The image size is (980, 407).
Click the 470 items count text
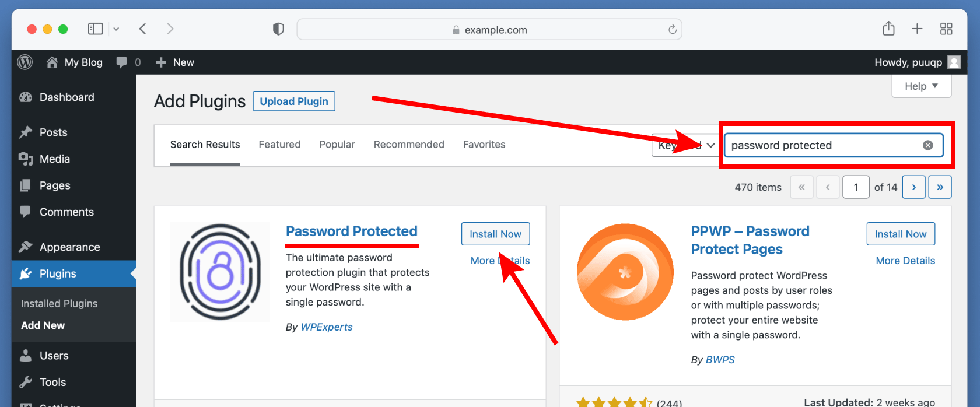point(758,187)
